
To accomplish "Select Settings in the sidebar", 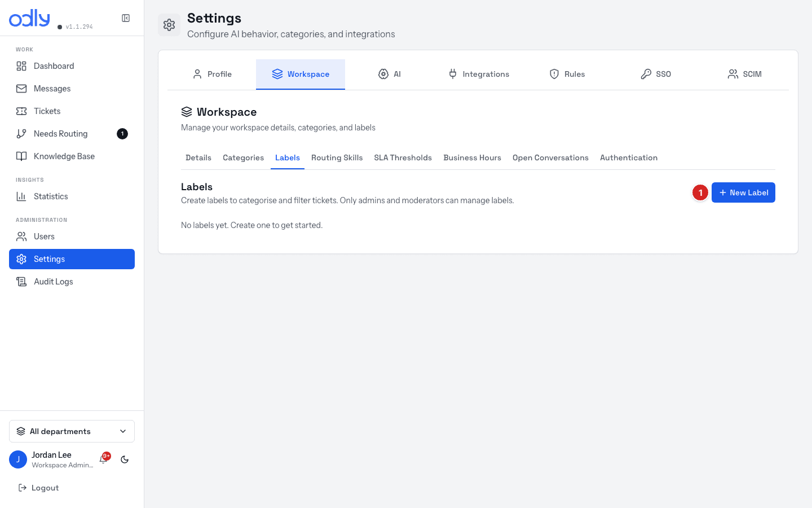I will (x=72, y=259).
